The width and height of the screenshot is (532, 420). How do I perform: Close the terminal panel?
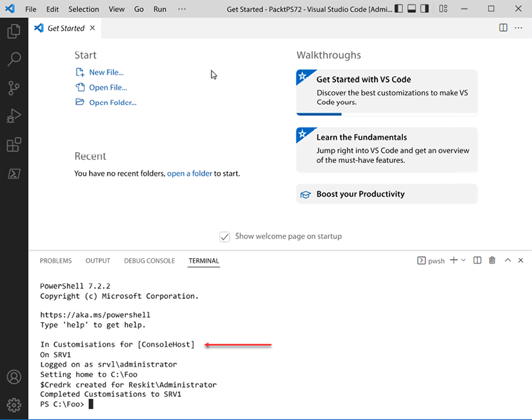coord(520,260)
